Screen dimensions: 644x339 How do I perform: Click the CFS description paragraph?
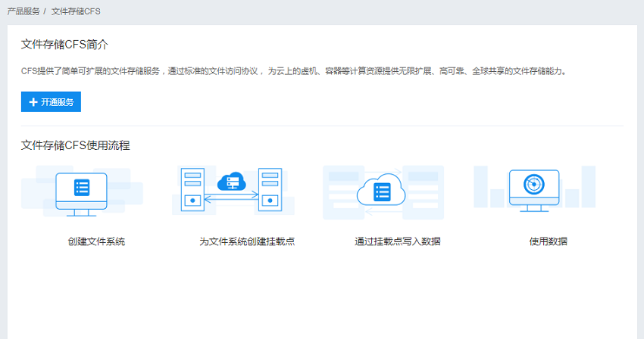[294, 71]
